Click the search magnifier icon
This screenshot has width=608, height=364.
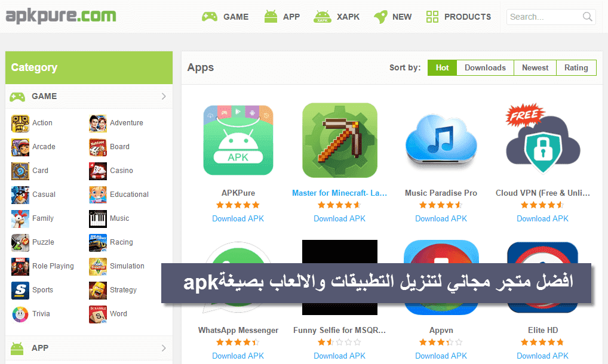tap(588, 17)
